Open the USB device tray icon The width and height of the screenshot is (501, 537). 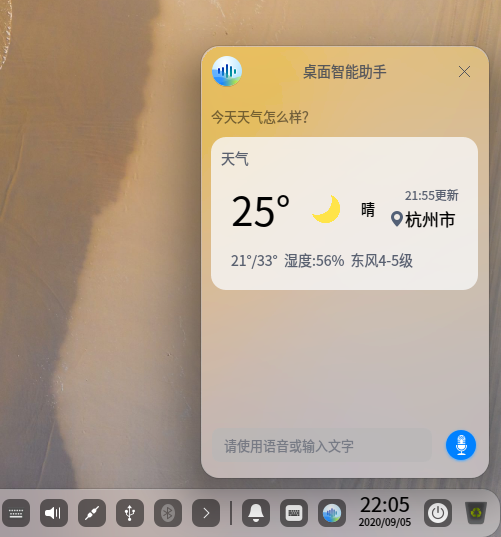(130, 513)
